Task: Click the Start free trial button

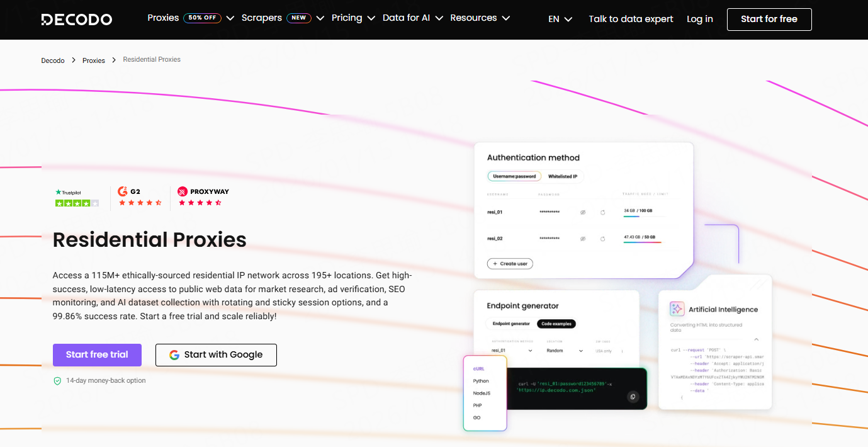Action: click(x=97, y=354)
